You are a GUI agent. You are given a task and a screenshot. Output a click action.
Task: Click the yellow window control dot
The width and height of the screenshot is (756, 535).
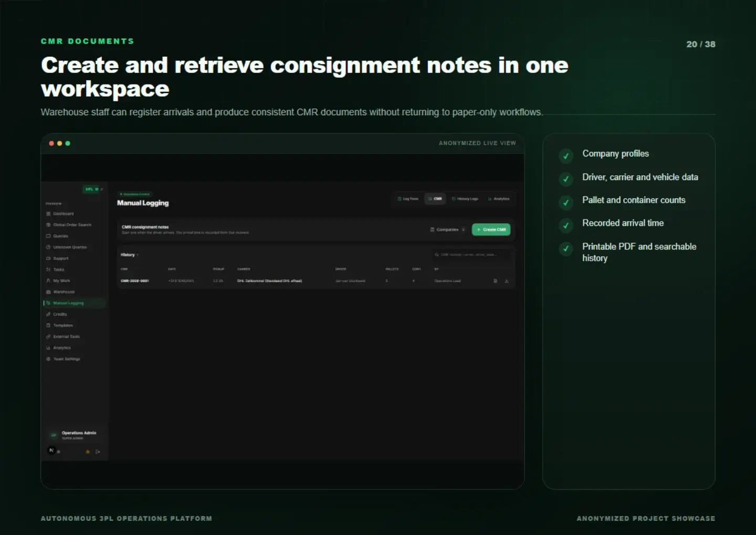point(60,143)
